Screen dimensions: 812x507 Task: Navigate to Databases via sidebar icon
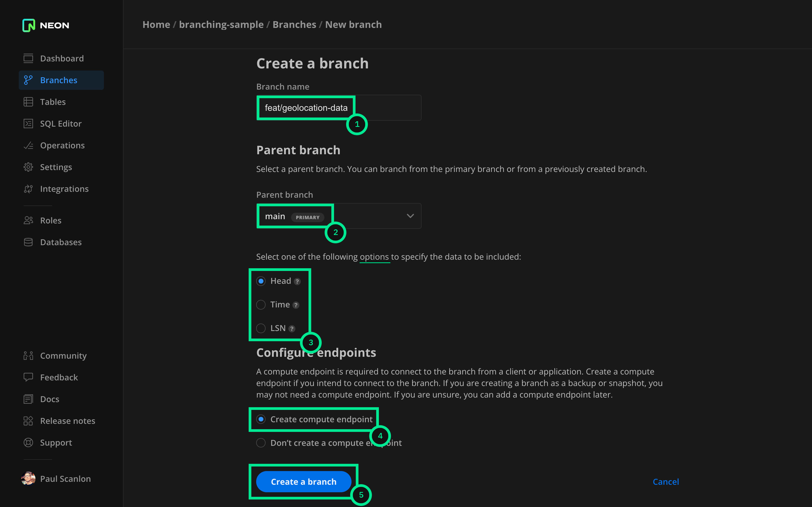coord(28,242)
